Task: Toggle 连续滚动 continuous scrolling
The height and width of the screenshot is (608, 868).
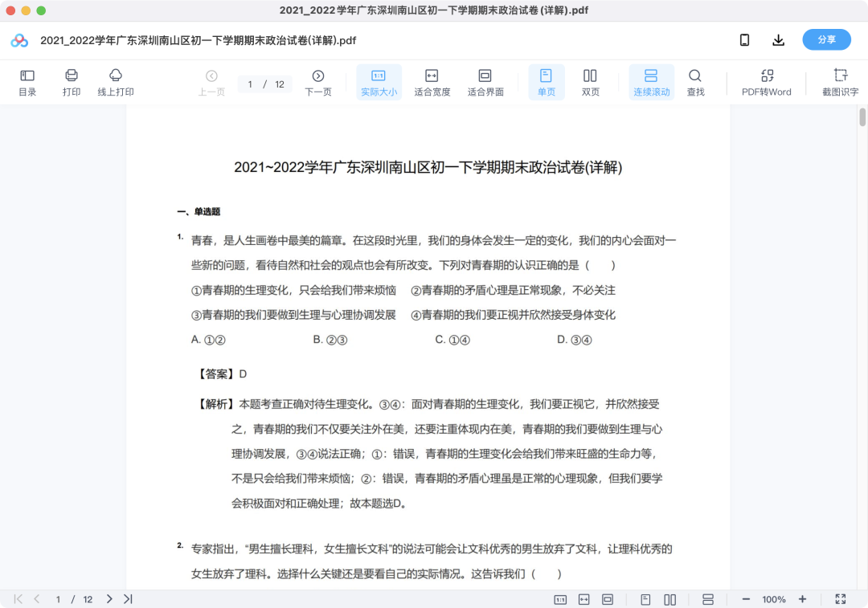Action: pos(652,82)
